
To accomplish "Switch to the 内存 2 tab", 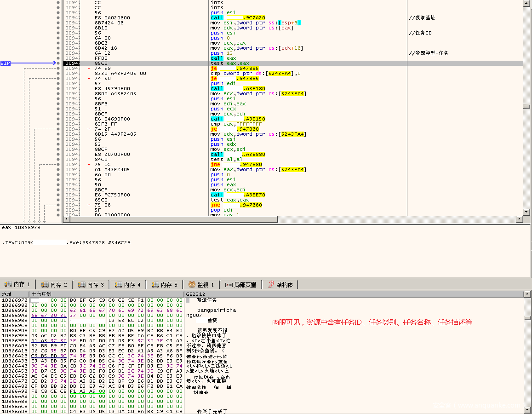I will point(54,285).
